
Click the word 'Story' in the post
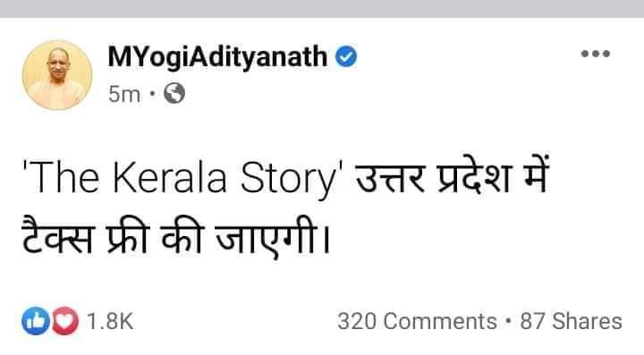point(291,179)
